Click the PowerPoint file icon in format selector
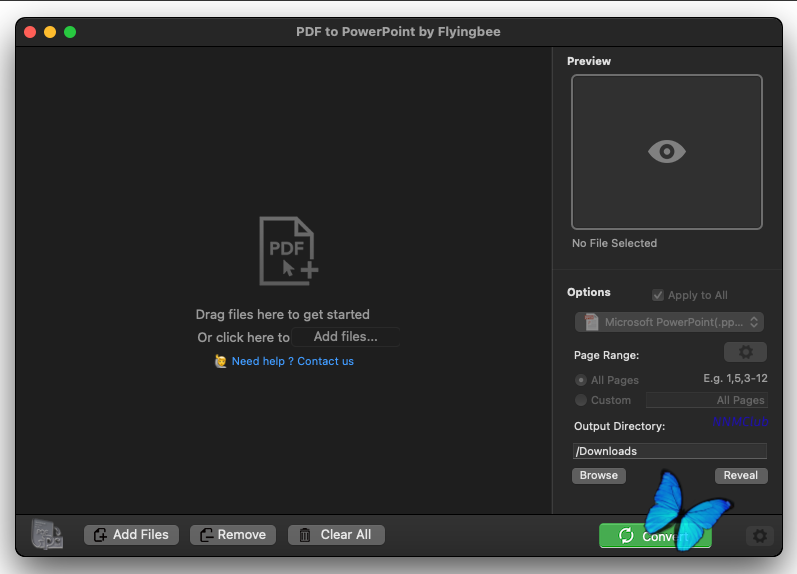Viewport: 797px width, 574px height. tap(591, 322)
